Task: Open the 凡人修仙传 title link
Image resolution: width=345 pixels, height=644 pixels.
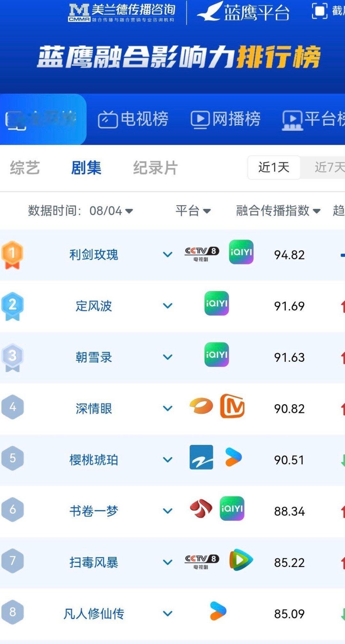Action: [94, 614]
